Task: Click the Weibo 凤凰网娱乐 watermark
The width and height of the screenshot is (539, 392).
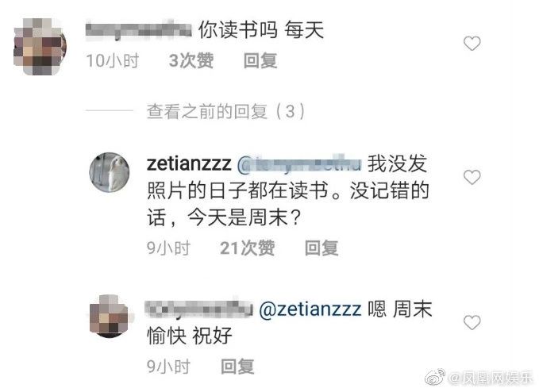Action: [479, 379]
